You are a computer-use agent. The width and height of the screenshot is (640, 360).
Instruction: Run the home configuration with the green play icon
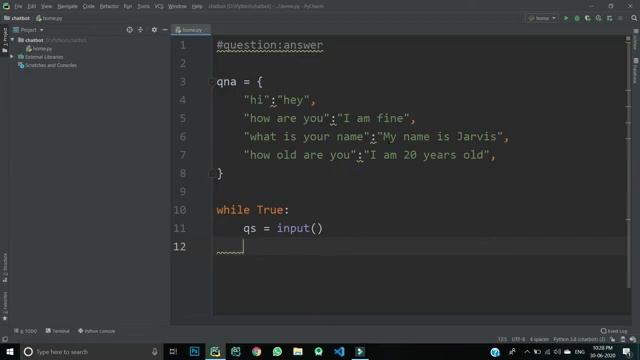566,18
